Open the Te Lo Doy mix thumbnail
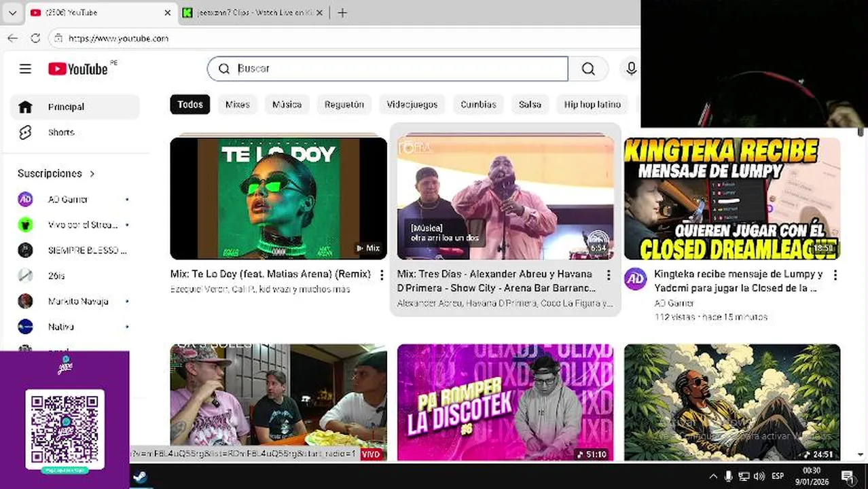Viewport: 868px width, 489px height. coord(278,198)
